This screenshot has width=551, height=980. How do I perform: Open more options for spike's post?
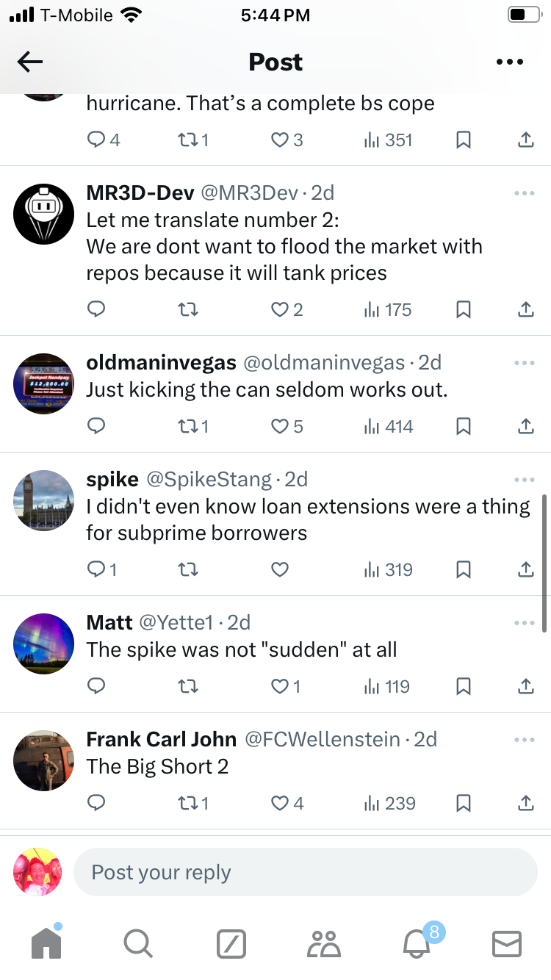coord(525,480)
